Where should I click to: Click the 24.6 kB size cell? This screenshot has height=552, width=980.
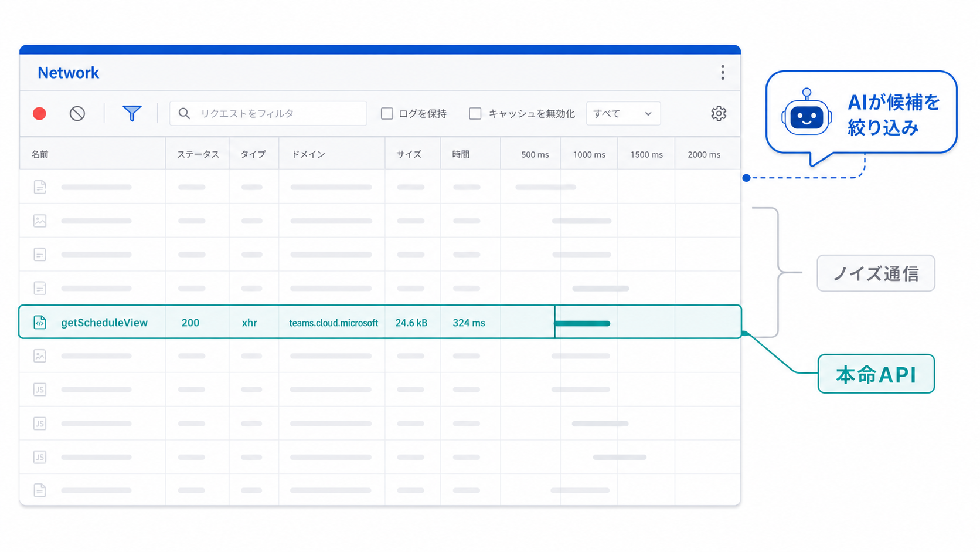tap(411, 323)
